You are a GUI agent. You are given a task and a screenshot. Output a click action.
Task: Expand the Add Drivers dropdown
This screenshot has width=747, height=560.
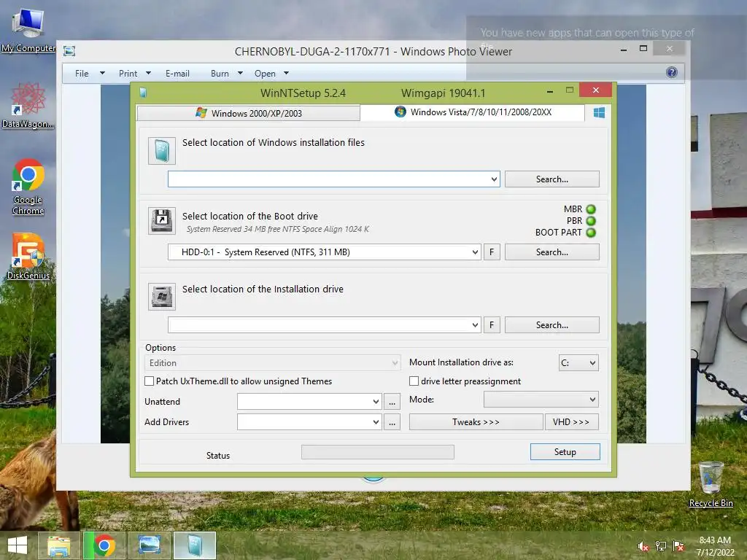pyautogui.click(x=376, y=422)
